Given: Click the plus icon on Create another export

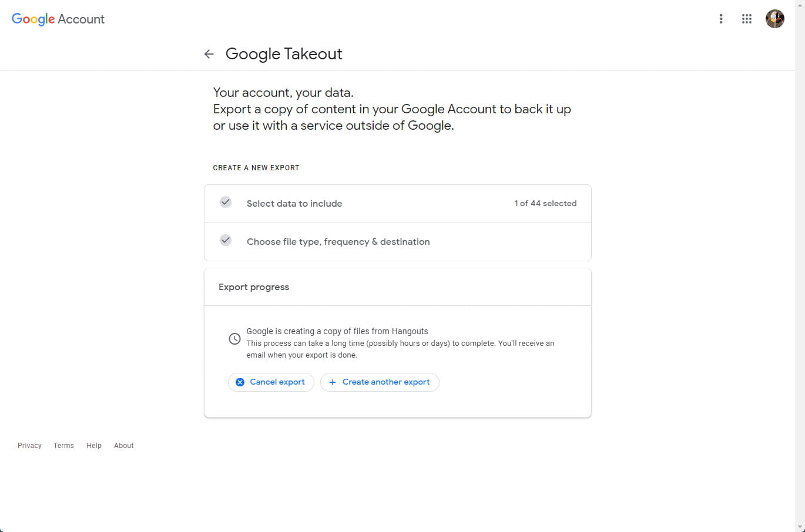Looking at the screenshot, I should pos(333,382).
